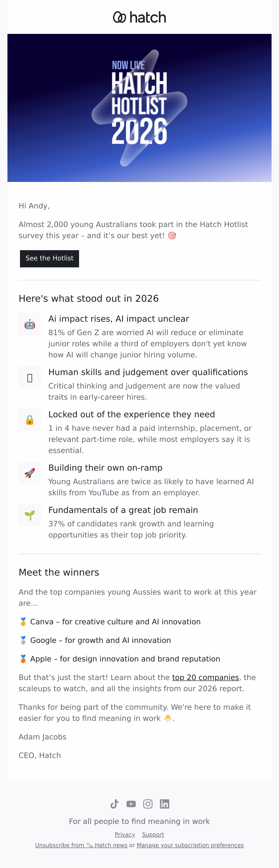Image resolution: width=279 pixels, height=868 pixels.
Task: Click the icon beside Human skills heading
Action: click(30, 378)
